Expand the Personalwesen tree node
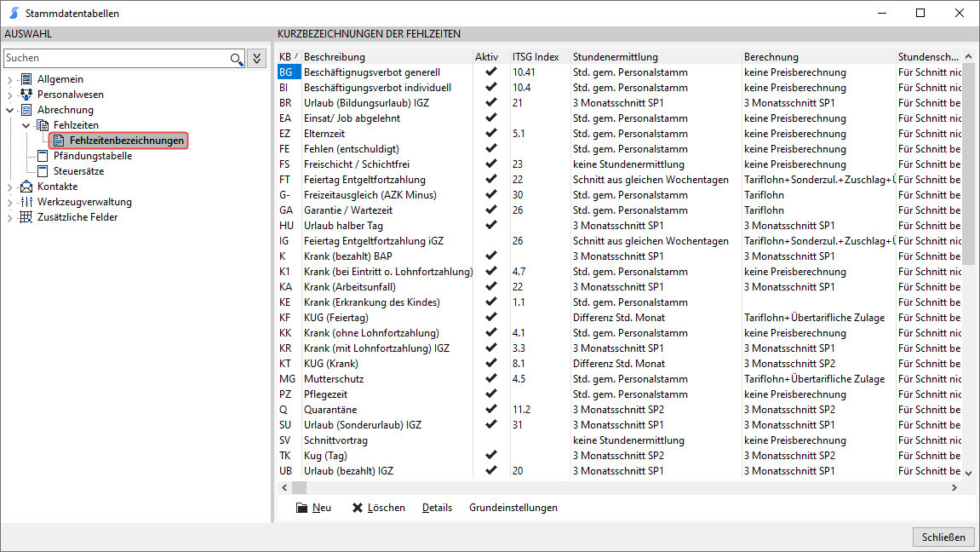The width and height of the screenshot is (980, 552). (10, 95)
